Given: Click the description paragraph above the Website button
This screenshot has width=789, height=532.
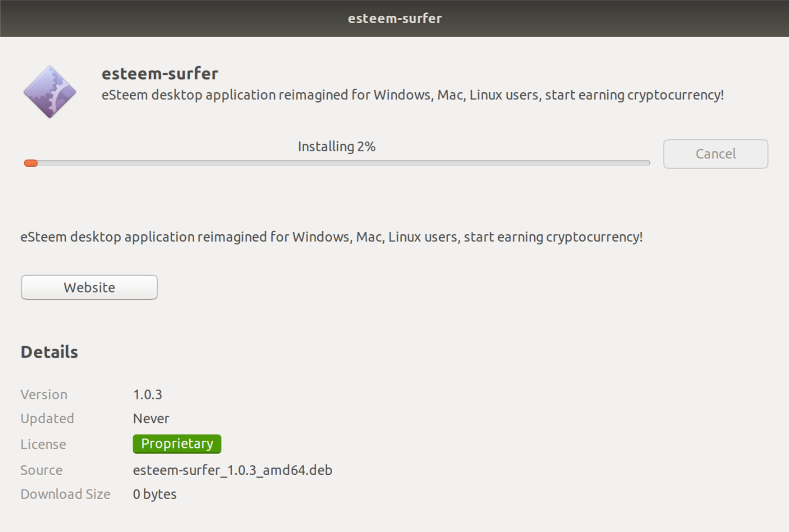Looking at the screenshot, I should tap(332, 237).
